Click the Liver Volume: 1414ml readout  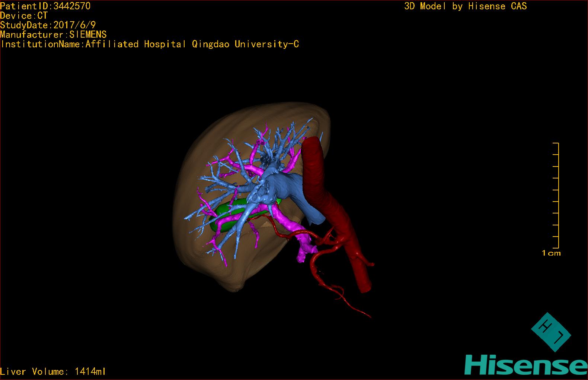pyautogui.click(x=53, y=371)
